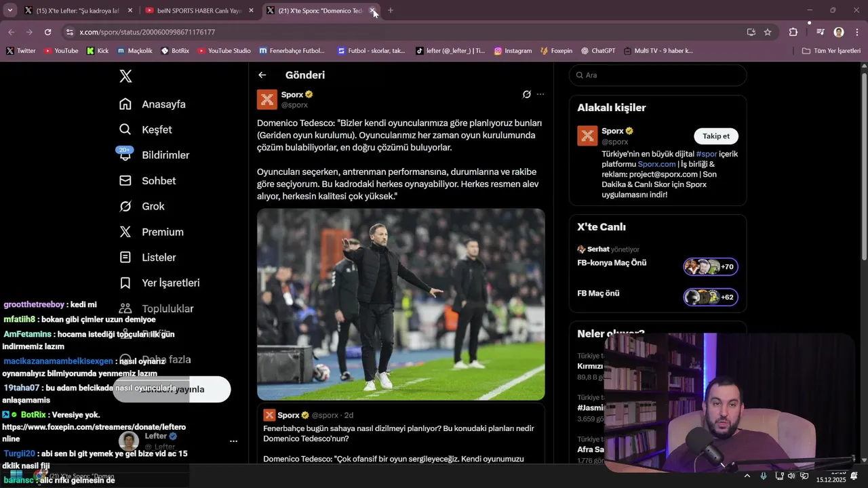
Task: Open the Premium page
Action: point(151,232)
